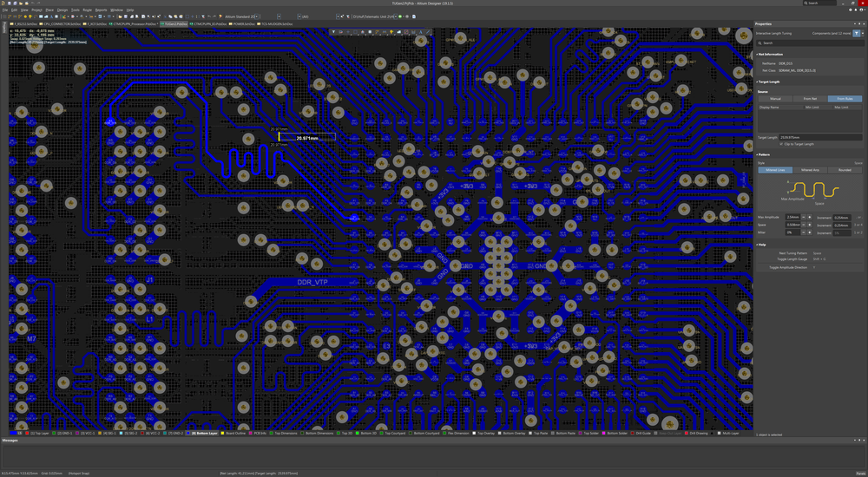Viewport: 868px width, 477px height.
Task: Click the layer set LS icon
Action: (13, 433)
